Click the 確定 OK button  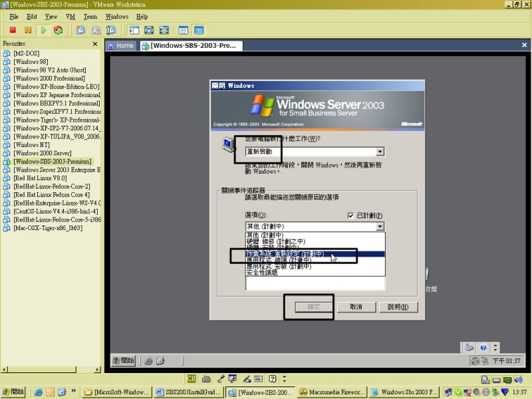coord(314,307)
